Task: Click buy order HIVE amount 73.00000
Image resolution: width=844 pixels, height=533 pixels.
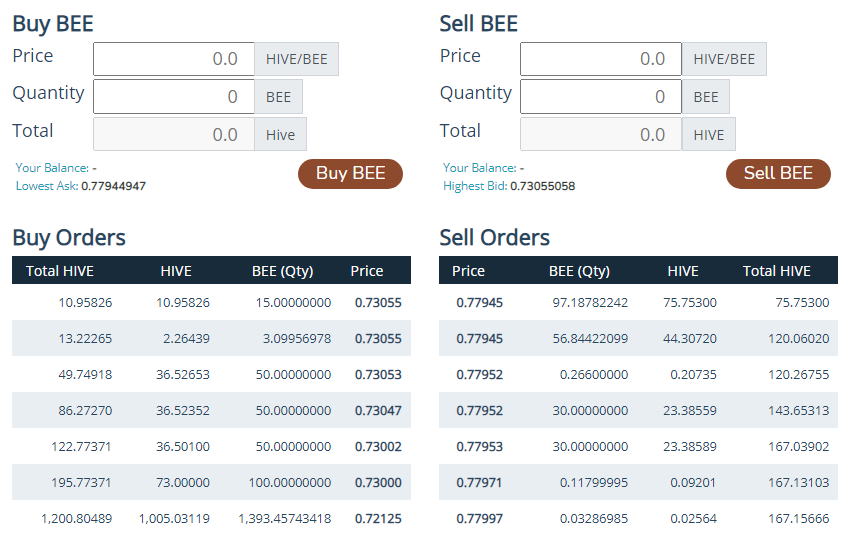Action: 183,483
